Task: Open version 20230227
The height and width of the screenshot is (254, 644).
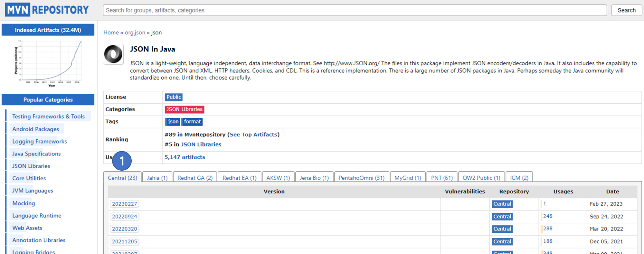Action: (x=125, y=204)
